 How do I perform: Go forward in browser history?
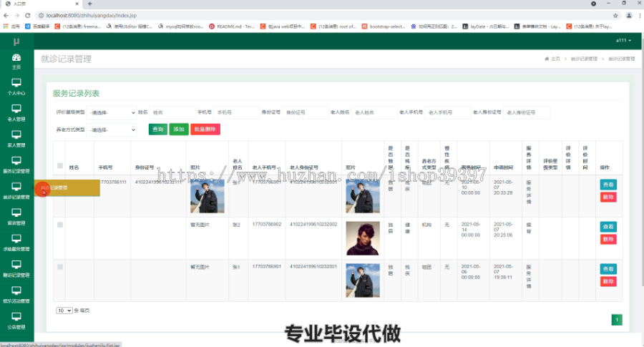(x=16, y=16)
